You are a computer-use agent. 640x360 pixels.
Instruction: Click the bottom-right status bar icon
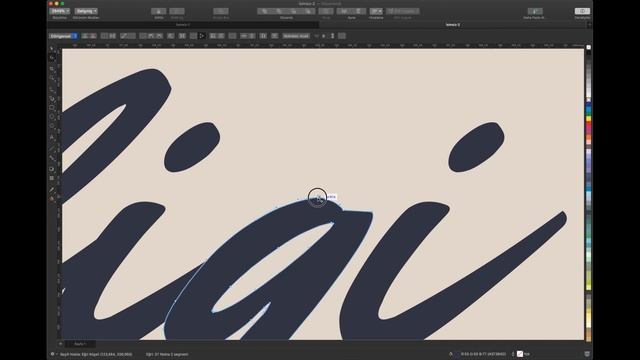point(587,354)
